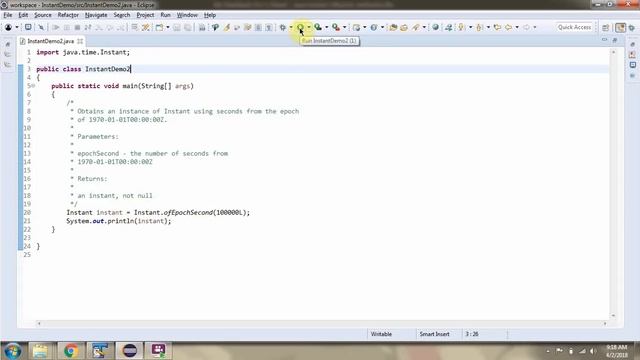Open the Coverage button dropdown arrow
This screenshot has width=640, height=360.
pyautogui.click(x=327, y=27)
